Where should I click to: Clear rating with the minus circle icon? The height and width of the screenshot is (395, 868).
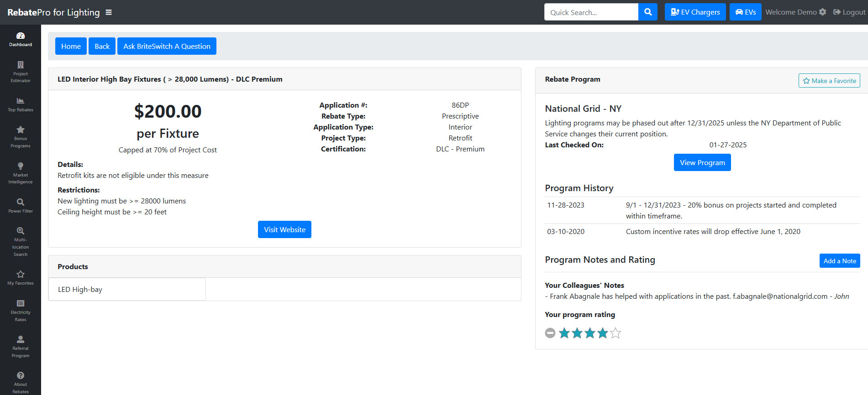pos(550,333)
